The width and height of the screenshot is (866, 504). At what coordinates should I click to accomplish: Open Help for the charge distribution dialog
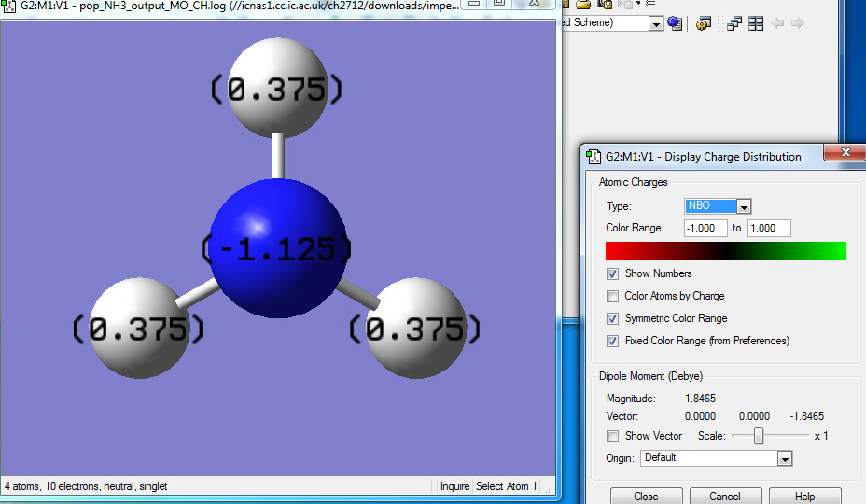pyautogui.click(x=804, y=497)
